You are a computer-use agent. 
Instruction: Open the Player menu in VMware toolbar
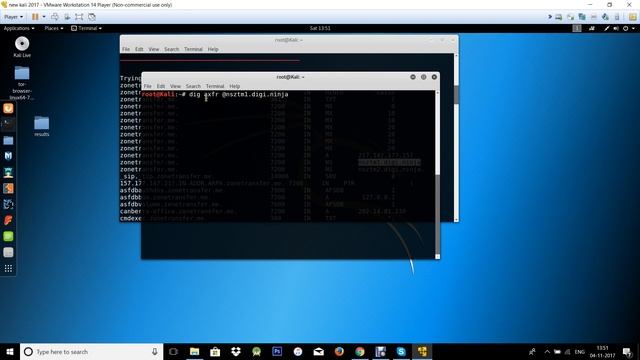click(x=13, y=17)
